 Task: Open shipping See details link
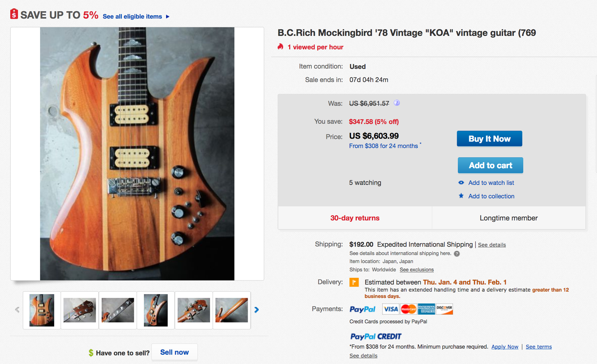pyautogui.click(x=492, y=245)
